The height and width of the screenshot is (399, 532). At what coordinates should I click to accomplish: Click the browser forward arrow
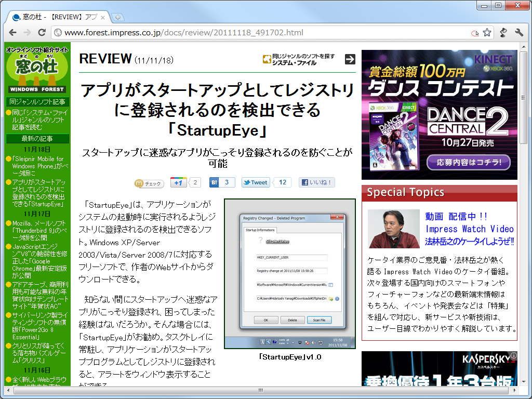(x=27, y=33)
